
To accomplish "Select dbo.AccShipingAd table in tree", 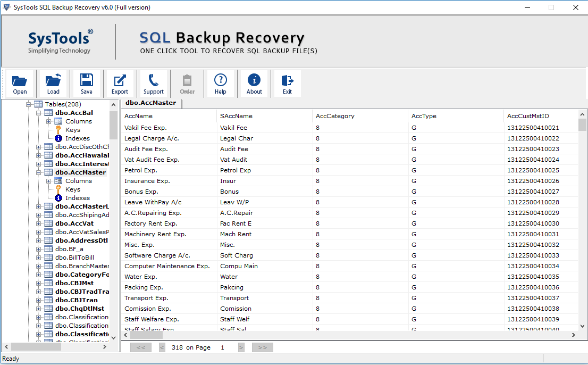I will click(82, 215).
